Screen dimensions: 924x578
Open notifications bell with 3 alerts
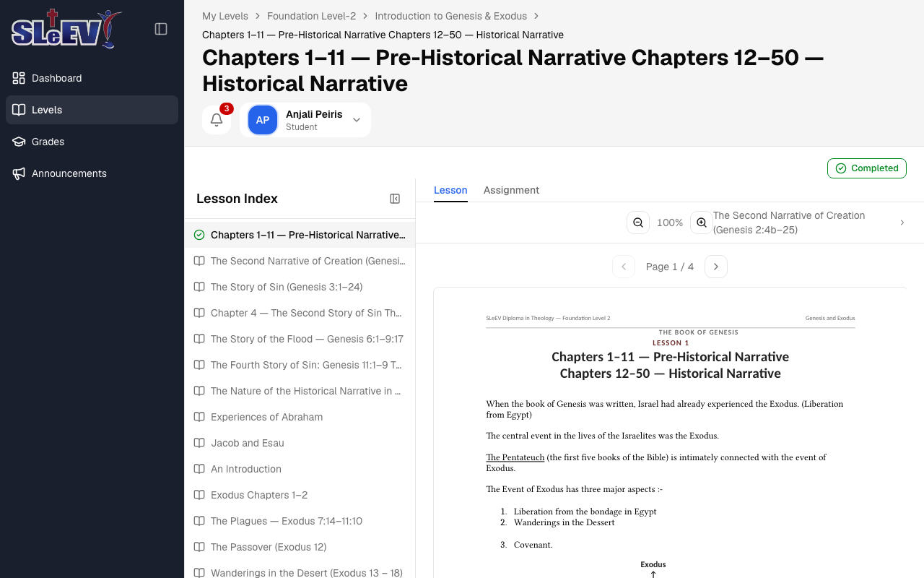pyautogui.click(x=217, y=120)
